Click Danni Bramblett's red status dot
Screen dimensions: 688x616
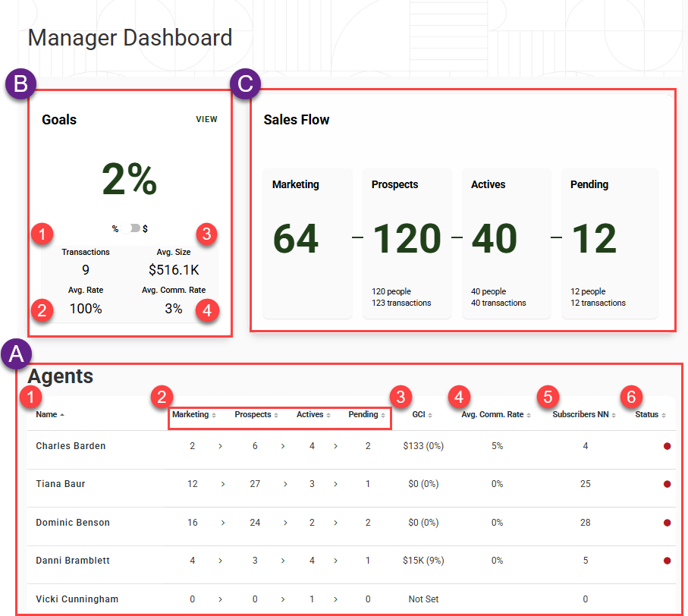[667, 561]
